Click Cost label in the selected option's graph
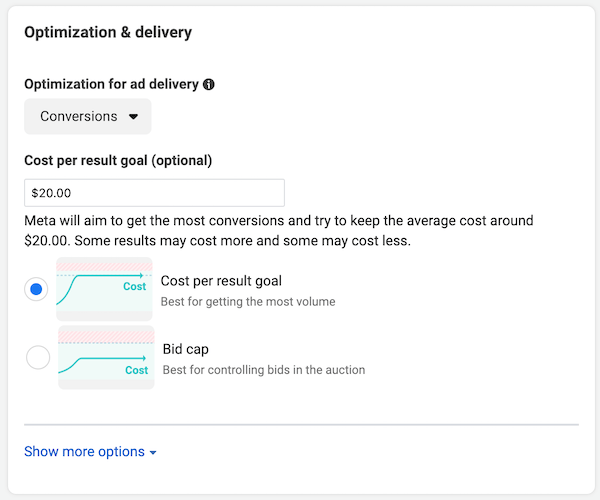 pos(134,287)
